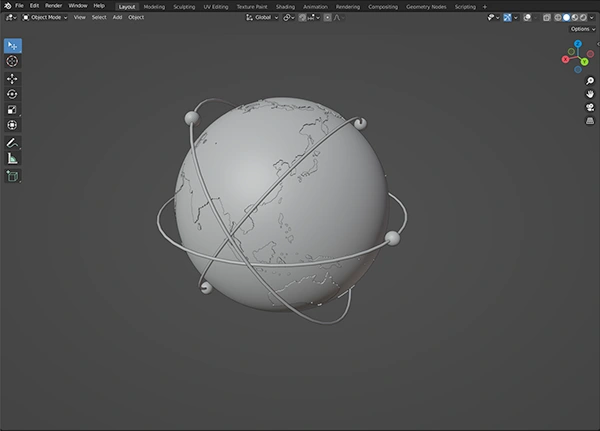Open the Object Mode dropdown
This screenshot has height=431, width=600.
point(45,17)
